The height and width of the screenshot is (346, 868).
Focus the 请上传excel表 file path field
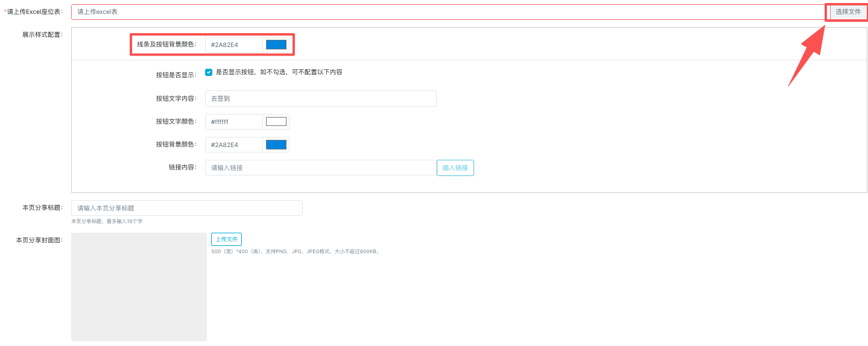click(x=446, y=12)
